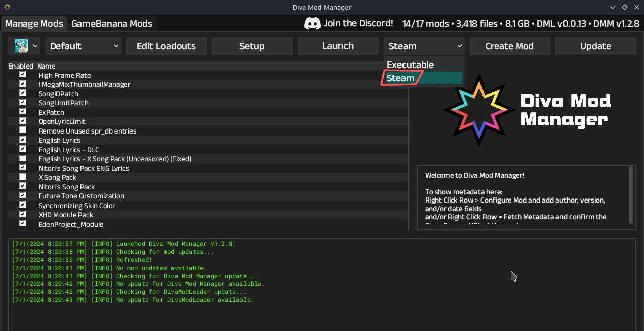Toggle the SongIDPatch checkbox
This screenshot has height=331, width=644.
(x=23, y=93)
